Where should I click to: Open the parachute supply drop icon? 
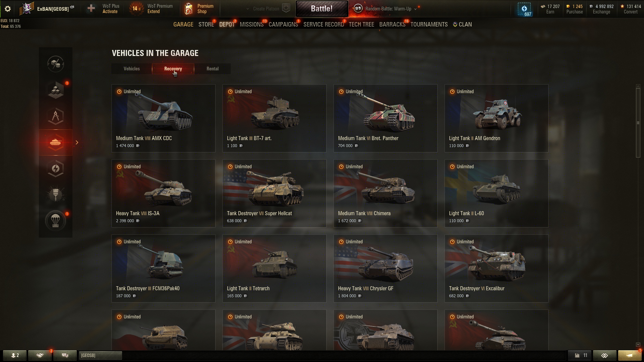coord(56,221)
